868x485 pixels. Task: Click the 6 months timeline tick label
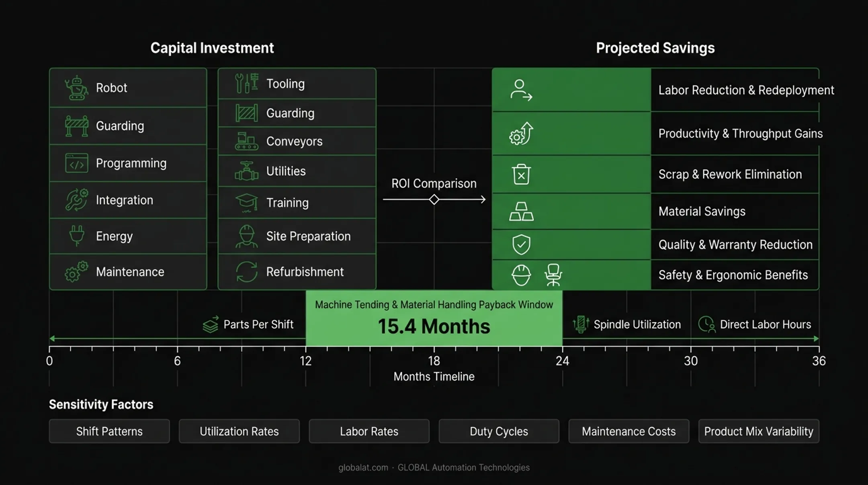[177, 361]
